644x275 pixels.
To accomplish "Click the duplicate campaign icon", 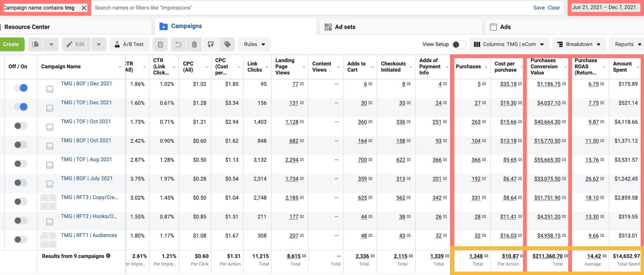I will [x=36, y=44].
